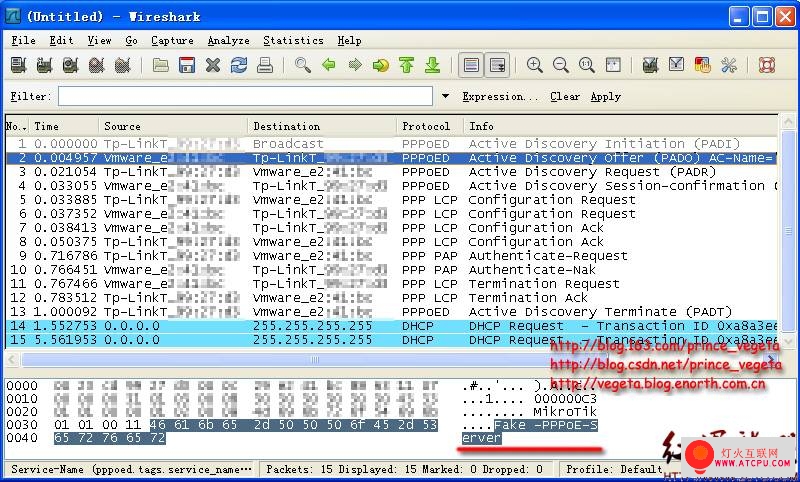800x482 pixels.
Task: Open a capture file via folder icon
Action: tap(161, 65)
